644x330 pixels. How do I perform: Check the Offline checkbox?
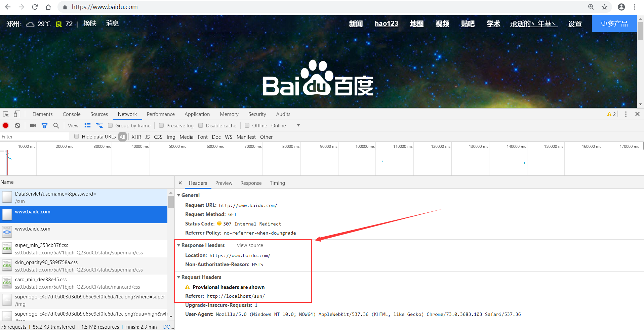coord(247,125)
